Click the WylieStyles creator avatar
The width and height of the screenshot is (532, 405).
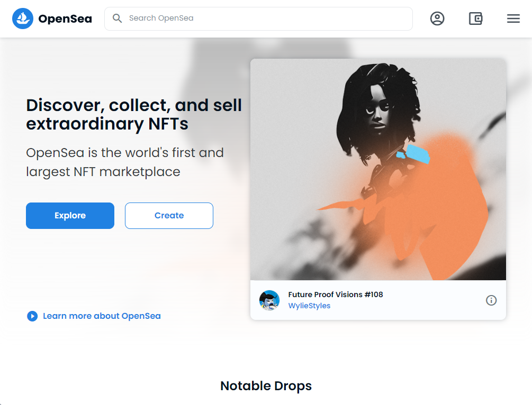click(x=269, y=300)
